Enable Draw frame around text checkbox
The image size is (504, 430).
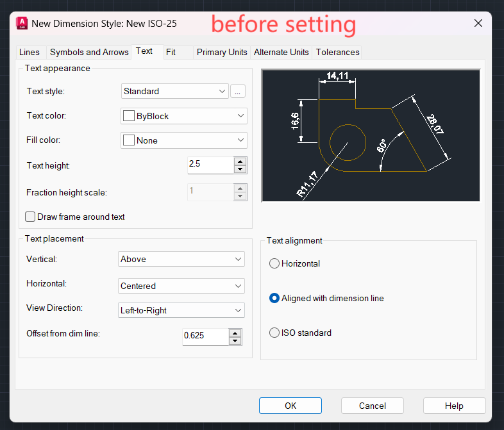30,217
